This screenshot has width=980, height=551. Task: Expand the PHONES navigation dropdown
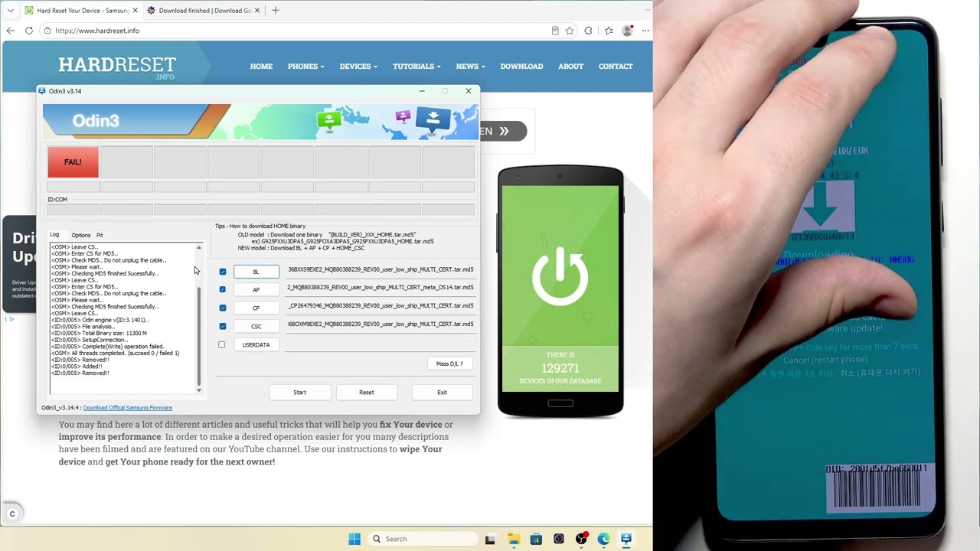[x=306, y=67]
